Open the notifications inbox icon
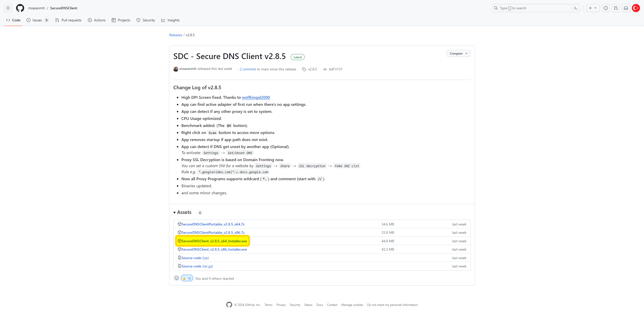The image size is (644, 325). pyautogui.click(x=626, y=8)
